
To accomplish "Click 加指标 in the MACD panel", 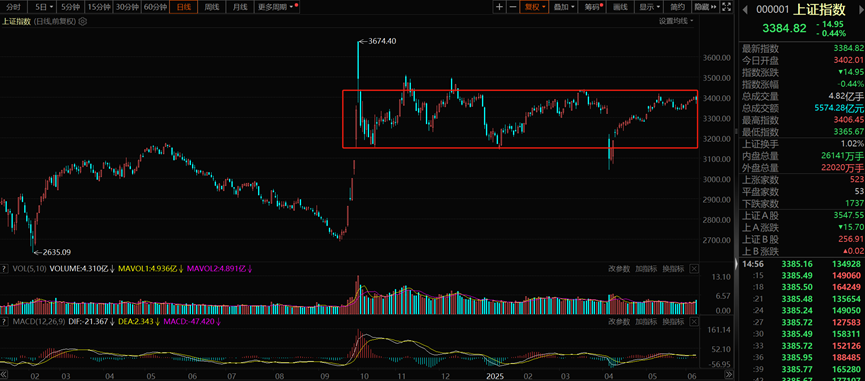I will [x=646, y=321].
